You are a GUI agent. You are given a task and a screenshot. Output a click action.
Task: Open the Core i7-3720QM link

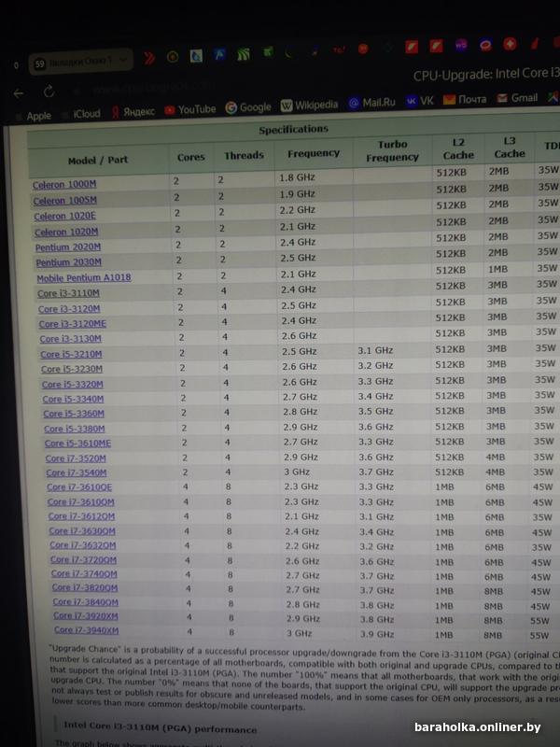(x=83, y=559)
